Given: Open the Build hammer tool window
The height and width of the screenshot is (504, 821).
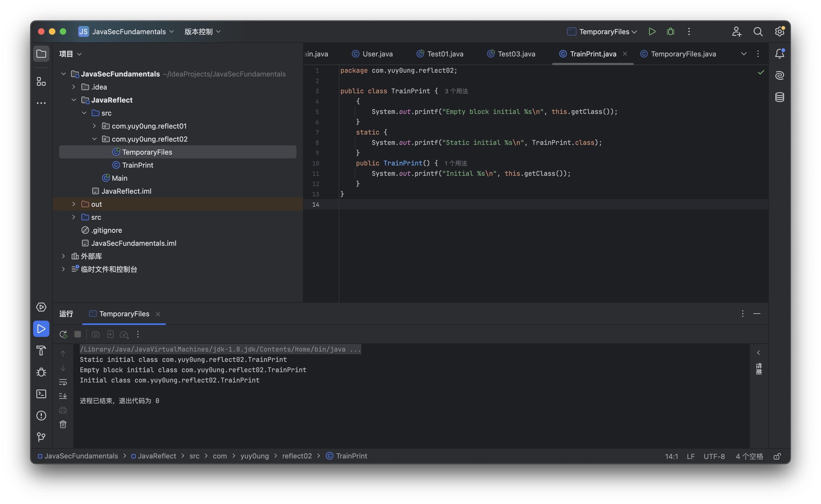Looking at the screenshot, I should click(x=41, y=350).
